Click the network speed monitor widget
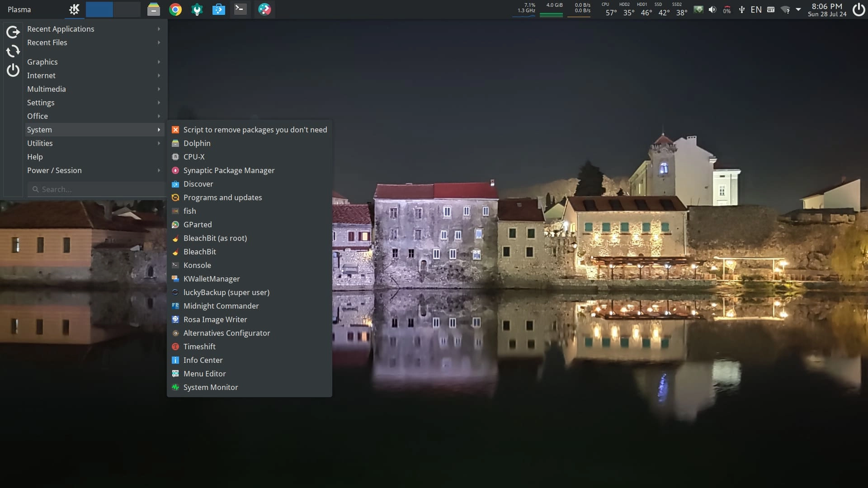 (x=580, y=9)
